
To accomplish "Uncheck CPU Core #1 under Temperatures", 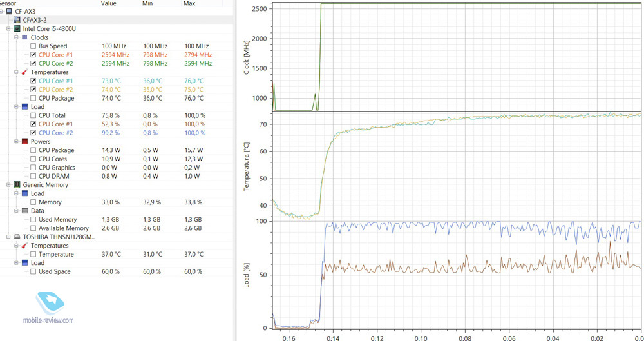I will pos(33,81).
